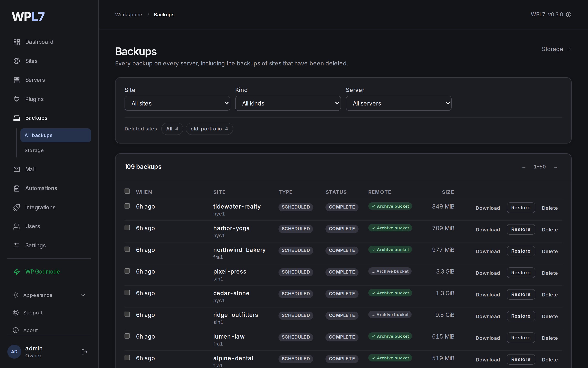Open the Dashboard grid icon
Screen dimensions: 588x368
pyautogui.click(x=17, y=42)
